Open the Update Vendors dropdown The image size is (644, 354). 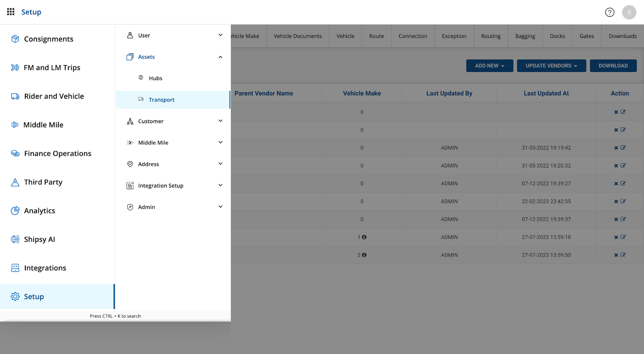[551, 66]
